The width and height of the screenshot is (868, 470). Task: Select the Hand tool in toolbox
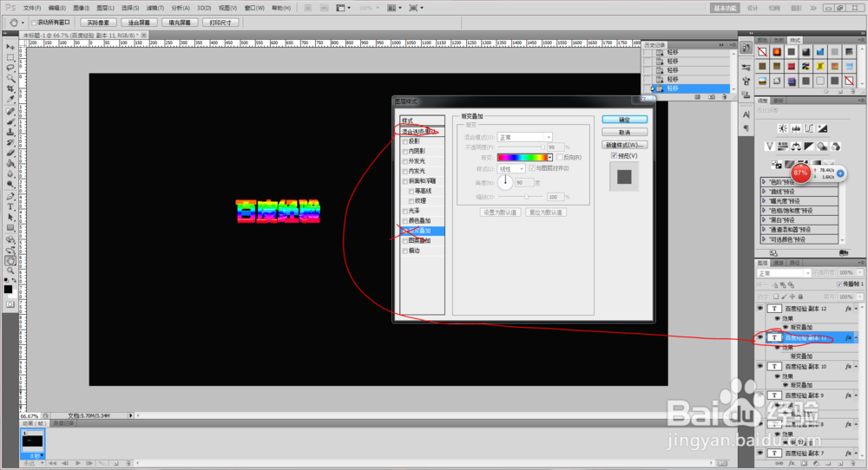tap(10, 260)
